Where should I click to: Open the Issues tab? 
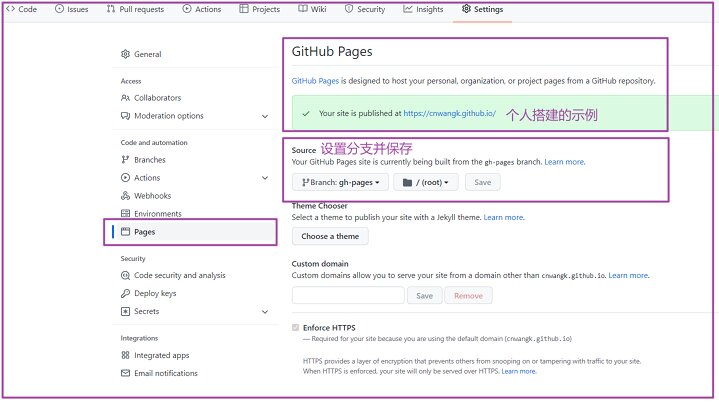click(x=72, y=9)
